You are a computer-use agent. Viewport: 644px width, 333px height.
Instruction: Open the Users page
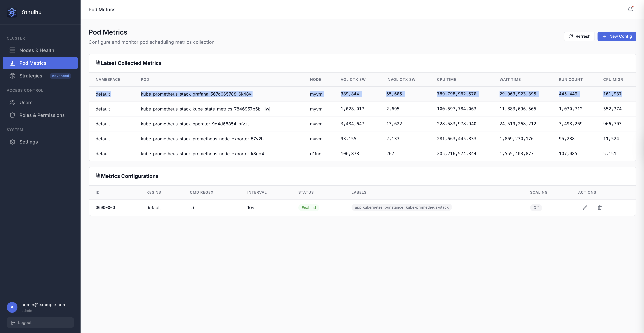click(26, 102)
